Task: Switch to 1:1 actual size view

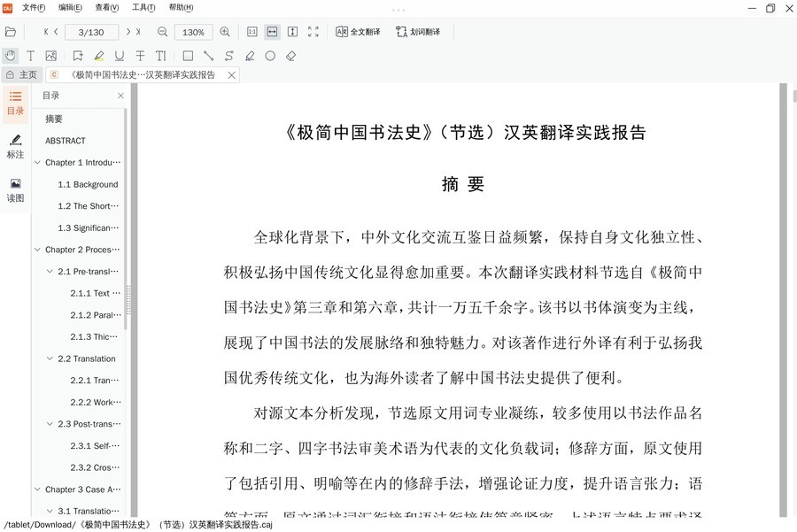Action: coord(251,32)
